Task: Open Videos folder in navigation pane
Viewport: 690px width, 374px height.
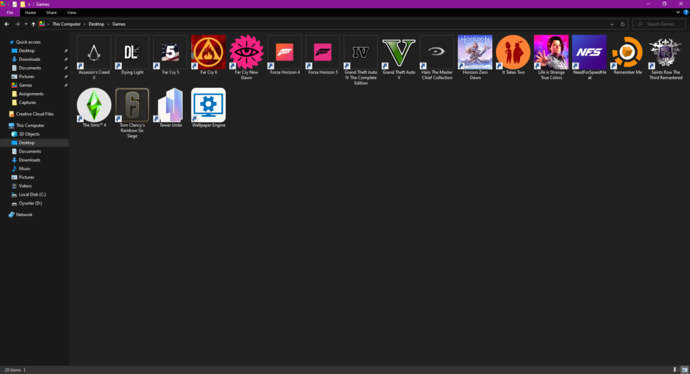Action: point(25,186)
